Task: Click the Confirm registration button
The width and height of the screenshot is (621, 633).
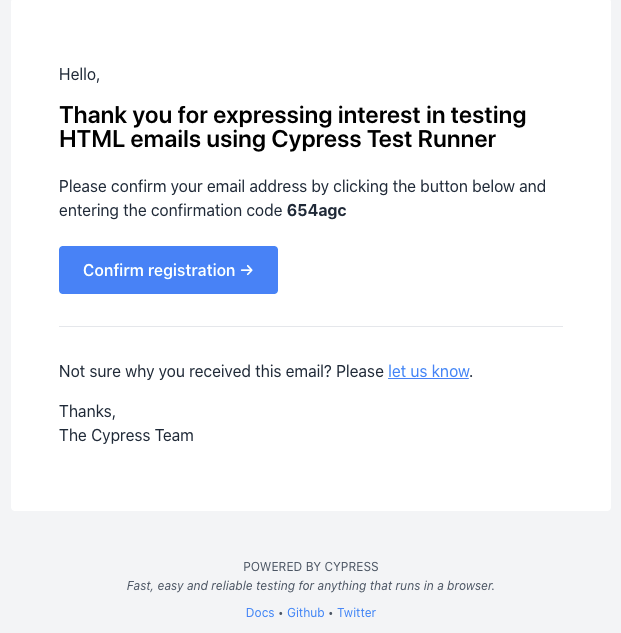Action: point(168,270)
